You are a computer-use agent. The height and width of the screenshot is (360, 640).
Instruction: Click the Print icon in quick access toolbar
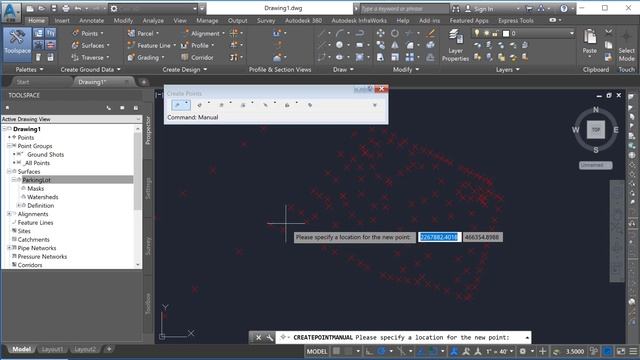pos(66,8)
